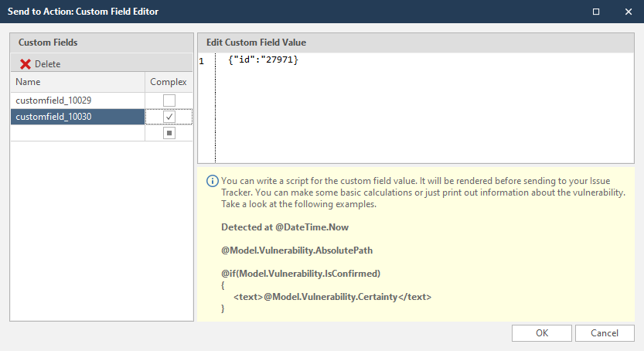Click the Complex column header
The height and width of the screenshot is (351, 644).
(168, 82)
